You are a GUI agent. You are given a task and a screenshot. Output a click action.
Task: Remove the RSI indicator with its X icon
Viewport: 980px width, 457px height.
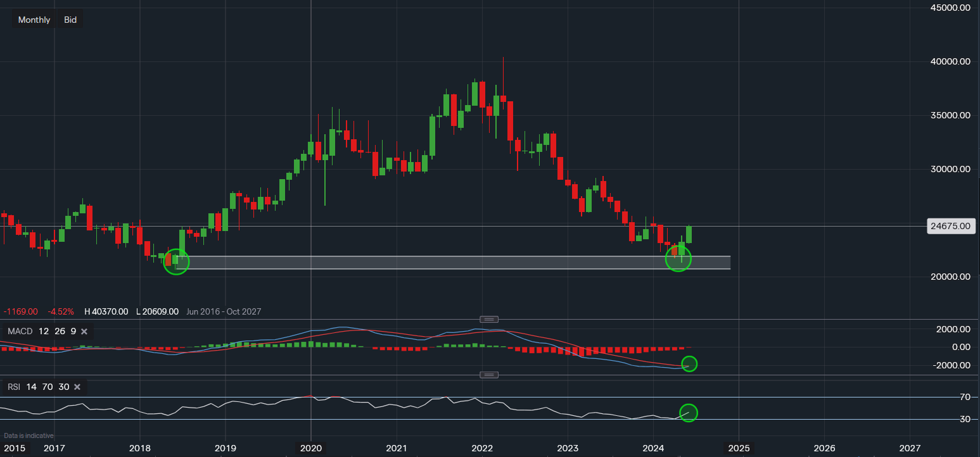pos(77,387)
